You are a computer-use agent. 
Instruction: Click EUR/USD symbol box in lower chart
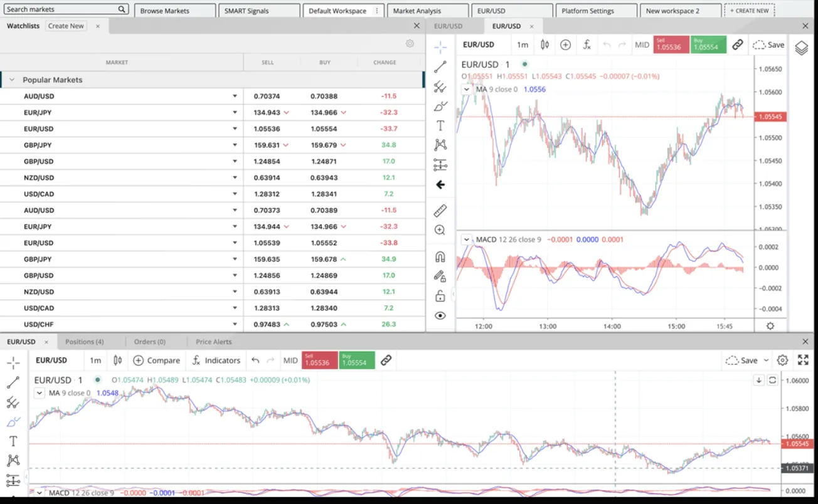(51, 360)
